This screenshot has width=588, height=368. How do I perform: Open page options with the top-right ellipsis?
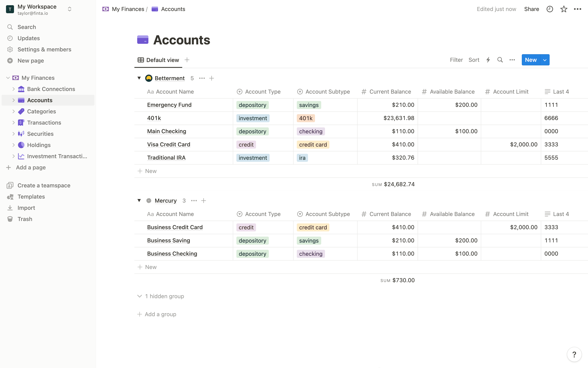pos(578,9)
